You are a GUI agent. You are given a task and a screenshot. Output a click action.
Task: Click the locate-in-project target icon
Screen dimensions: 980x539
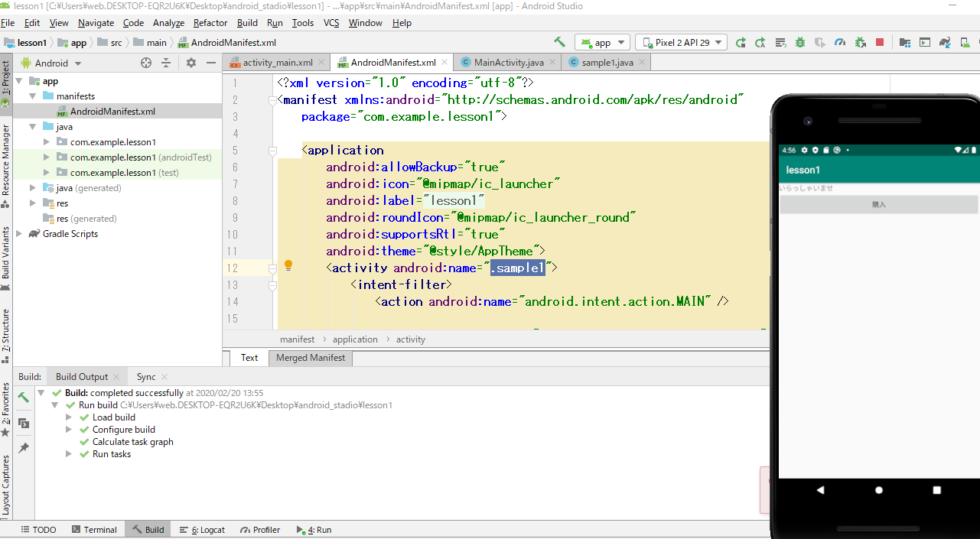pyautogui.click(x=146, y=63)
